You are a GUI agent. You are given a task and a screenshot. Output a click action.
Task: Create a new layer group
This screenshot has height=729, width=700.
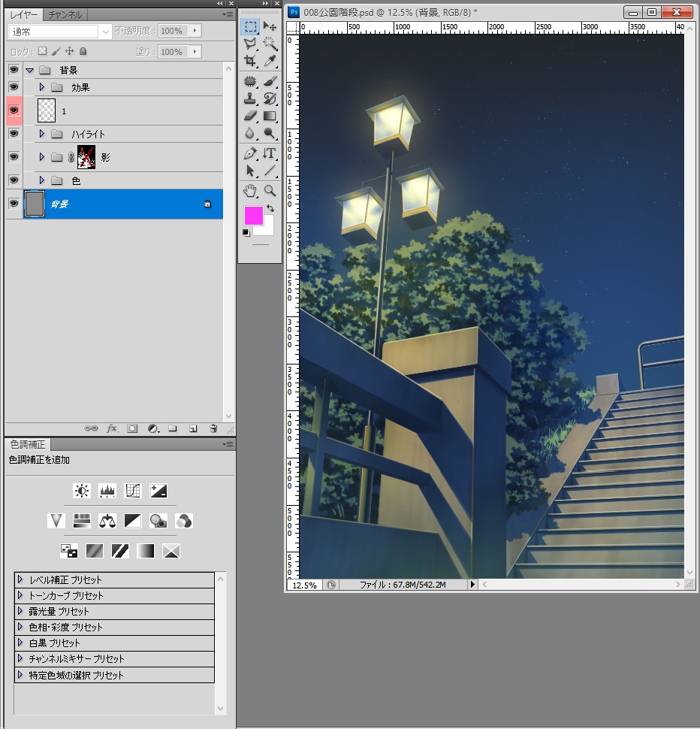coord(172,428)
